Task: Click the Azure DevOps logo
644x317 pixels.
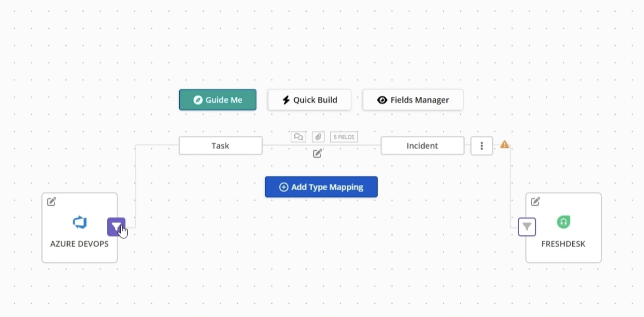Action: click(x=80, y=222)
